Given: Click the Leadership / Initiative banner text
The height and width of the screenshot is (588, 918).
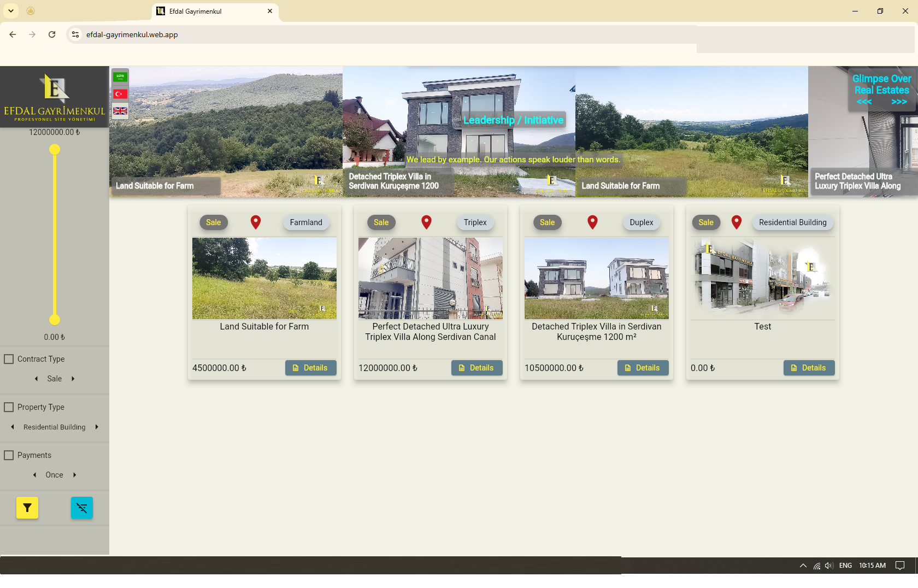Looking at the screenshot, I should (x=513, y=120).
